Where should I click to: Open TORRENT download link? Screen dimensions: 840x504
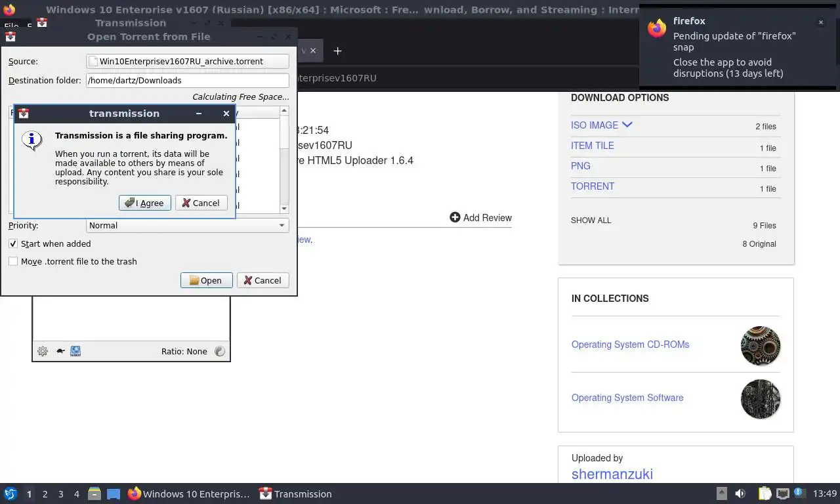[593, 186]
